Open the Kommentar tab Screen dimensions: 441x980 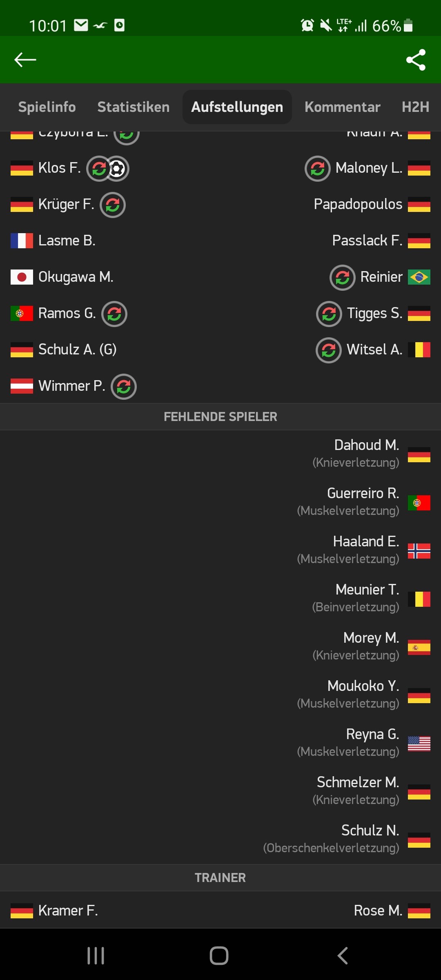pyautogui.click(x=342, y=107)
